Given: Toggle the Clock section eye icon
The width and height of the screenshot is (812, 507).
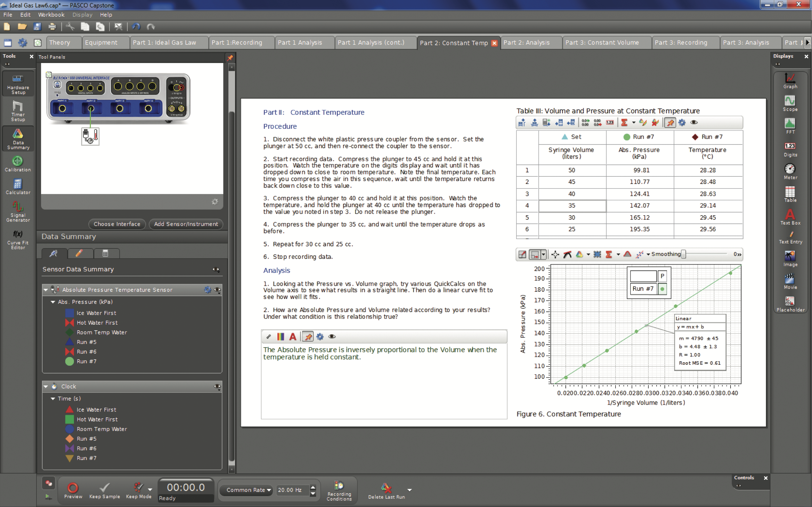Looking at the screenshot, I should tap(217, 386).
